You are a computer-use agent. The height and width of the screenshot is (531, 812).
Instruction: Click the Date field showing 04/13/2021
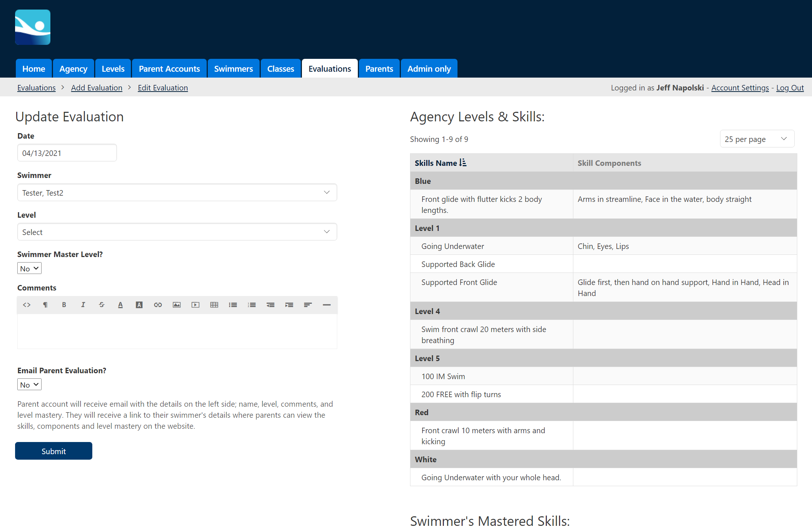[x=67, y=153]
